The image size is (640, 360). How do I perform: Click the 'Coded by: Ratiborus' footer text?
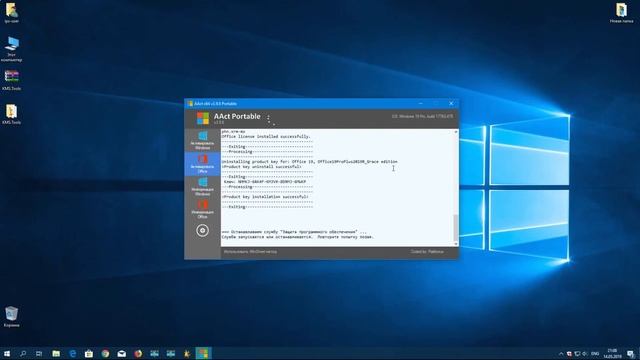[x=427, y=251]
